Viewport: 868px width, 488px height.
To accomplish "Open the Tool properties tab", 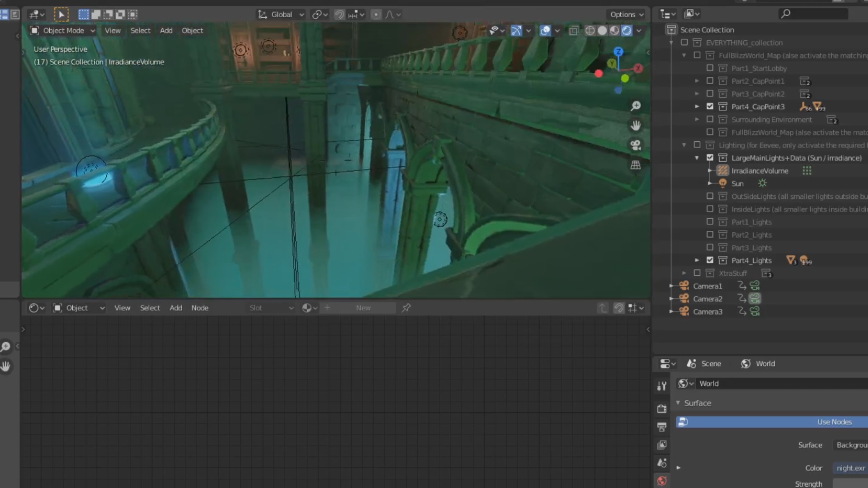I will click(x=662, y=386).
